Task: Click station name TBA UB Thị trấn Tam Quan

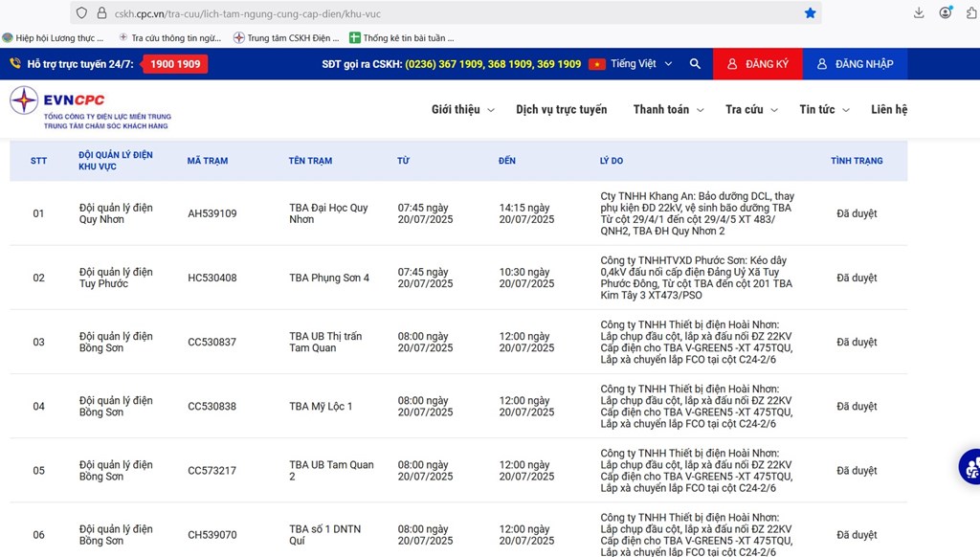Action: tap(325, 342)
